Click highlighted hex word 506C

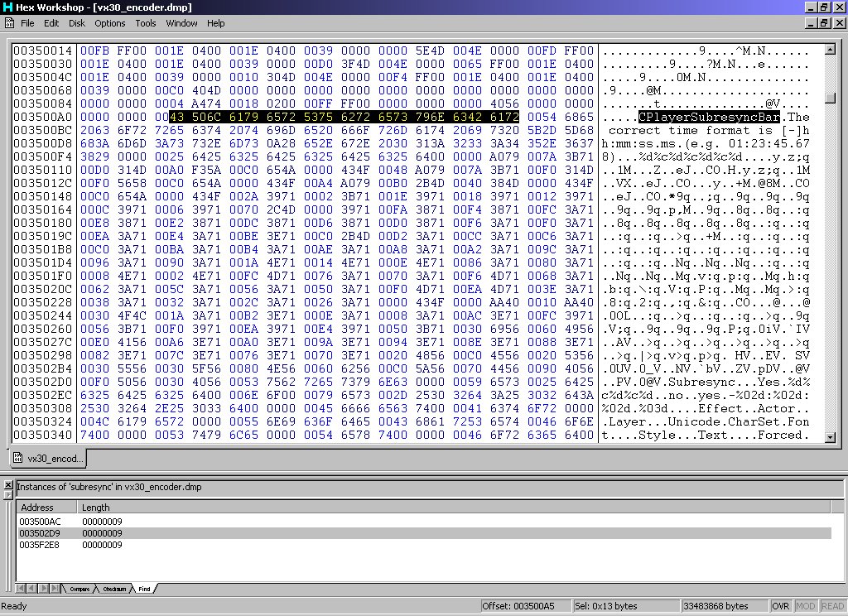[206, 117]
